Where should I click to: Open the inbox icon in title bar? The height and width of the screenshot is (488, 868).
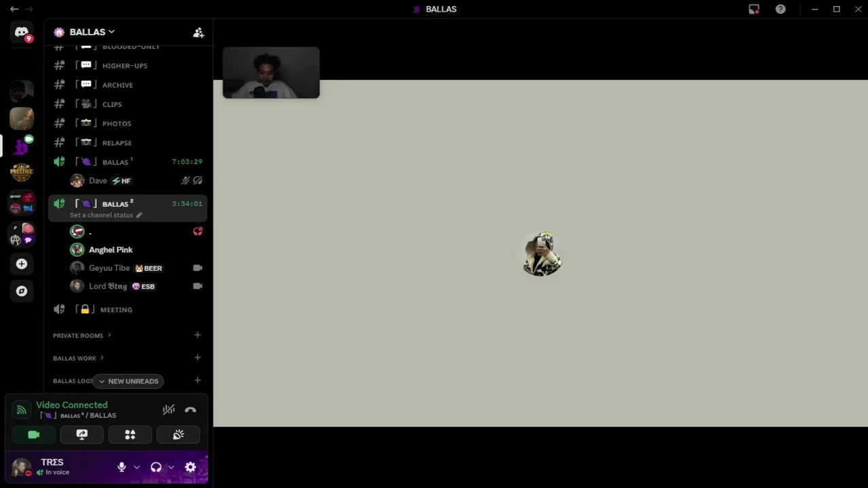754,9
